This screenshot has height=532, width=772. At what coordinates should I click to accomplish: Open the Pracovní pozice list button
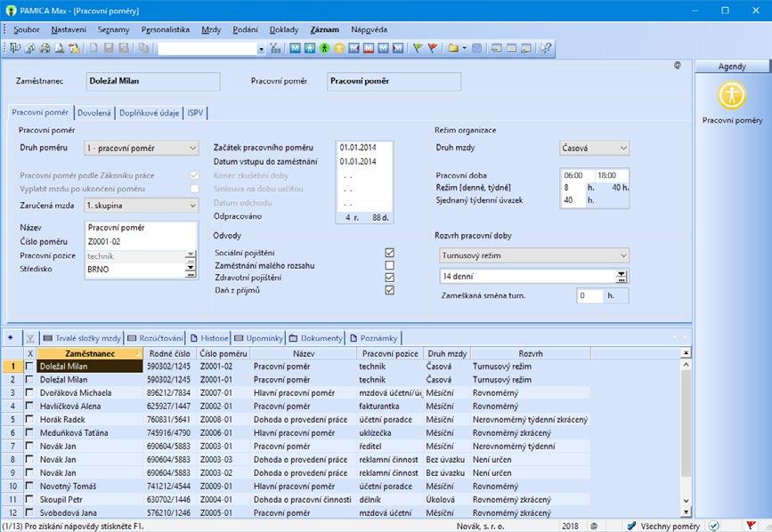click(190, 255)
